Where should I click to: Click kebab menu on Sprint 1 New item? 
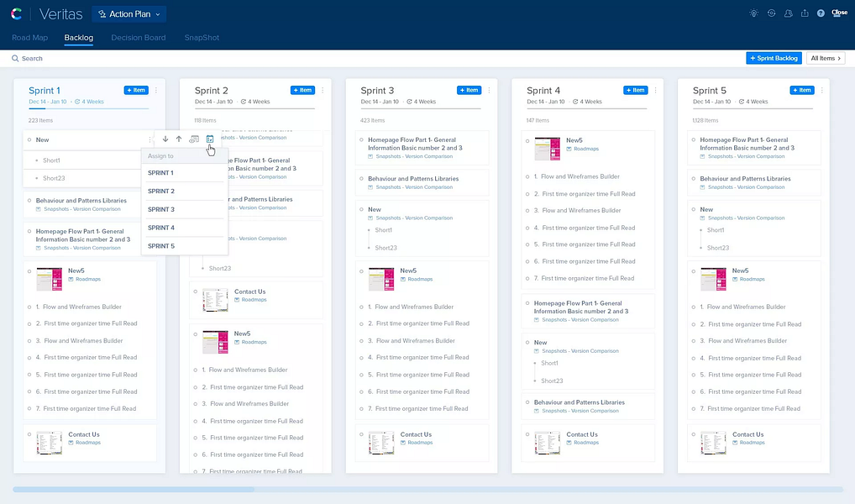click(x=150, y=139)
